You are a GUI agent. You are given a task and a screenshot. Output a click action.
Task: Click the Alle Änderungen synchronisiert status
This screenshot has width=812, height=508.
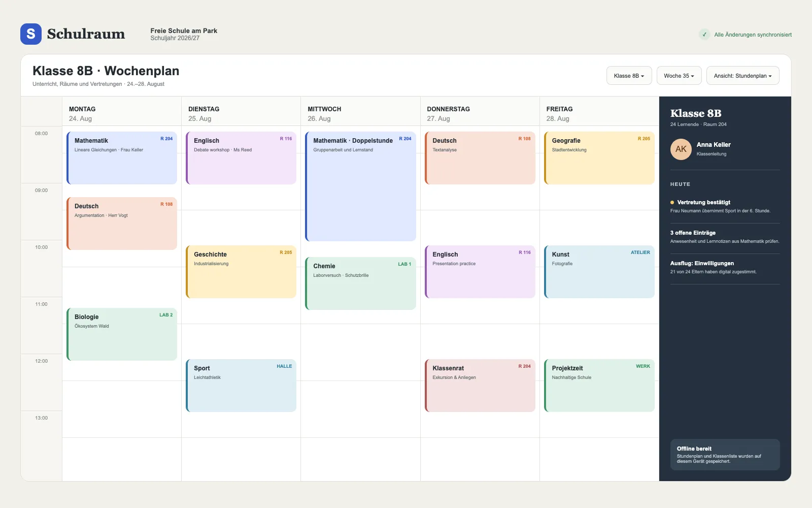[x=753, y=35]
